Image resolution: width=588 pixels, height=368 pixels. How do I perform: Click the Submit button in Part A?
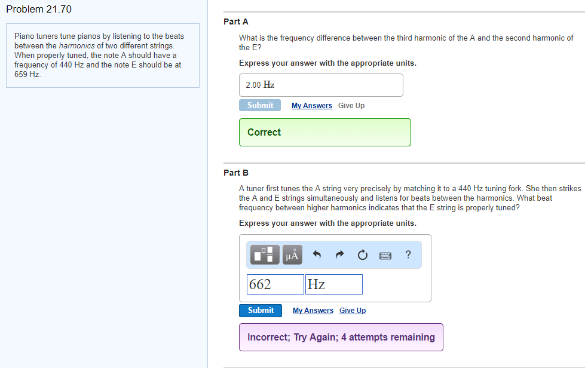[260, 105]
